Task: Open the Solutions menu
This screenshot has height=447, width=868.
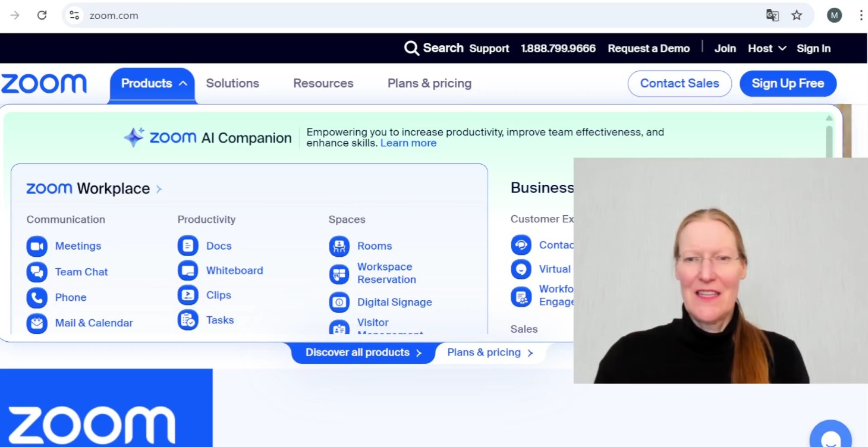Action: (232, 84)
